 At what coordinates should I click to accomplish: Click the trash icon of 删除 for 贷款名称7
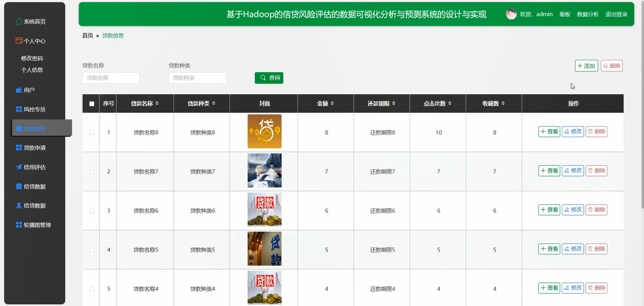pyautogui.click(x=590, y=171)
